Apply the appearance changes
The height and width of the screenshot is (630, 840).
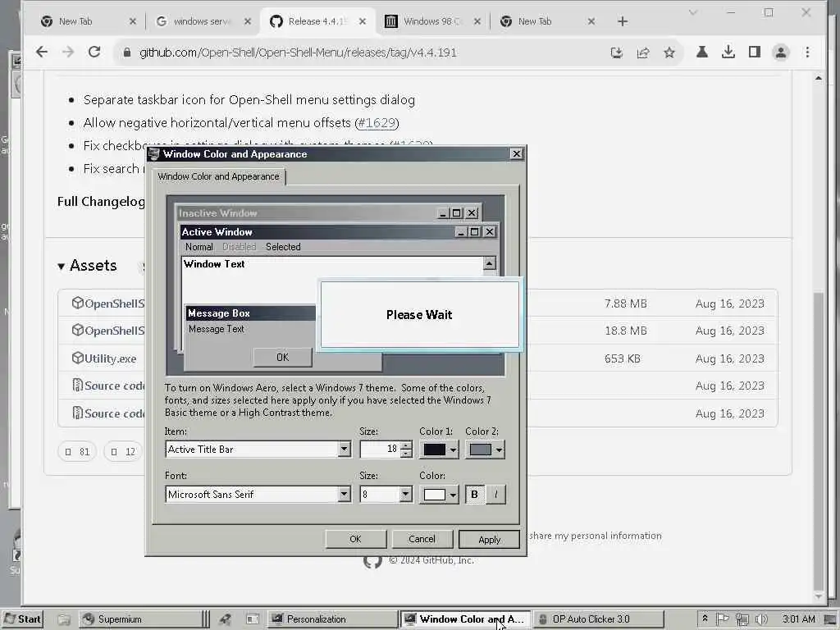click(489, 540)
